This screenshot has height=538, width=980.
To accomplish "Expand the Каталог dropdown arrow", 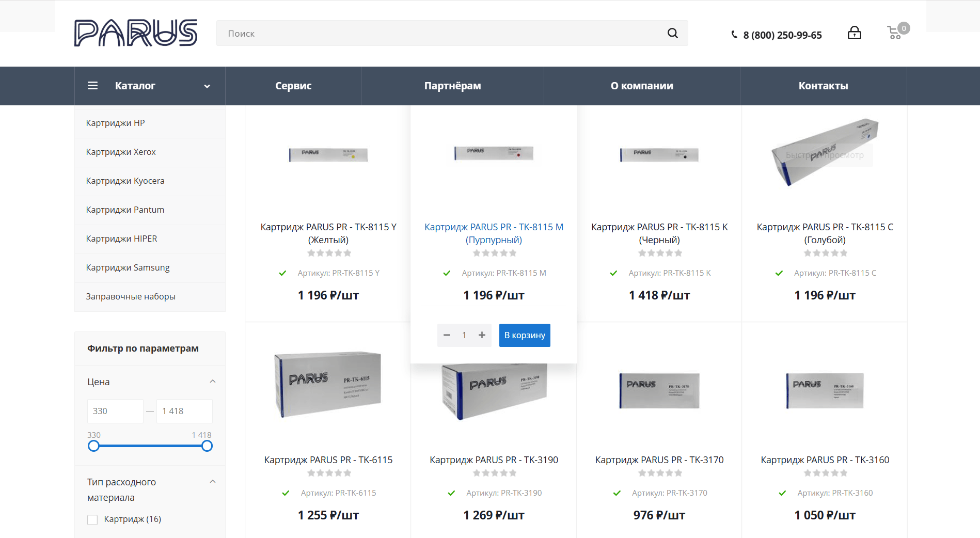I will click(x=207, y=86).
